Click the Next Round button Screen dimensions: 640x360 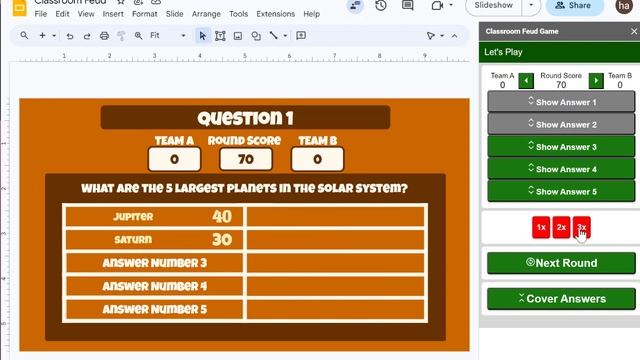pyautogui.click(x=561, y=263)
